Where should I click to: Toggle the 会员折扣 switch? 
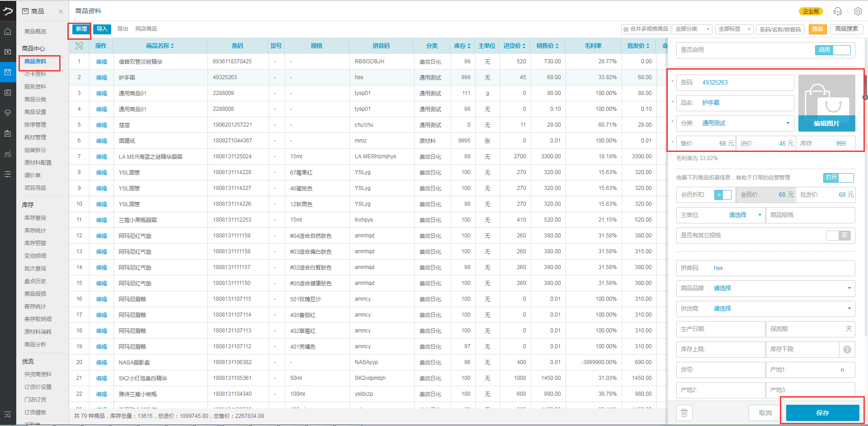(x=722, y=194)
